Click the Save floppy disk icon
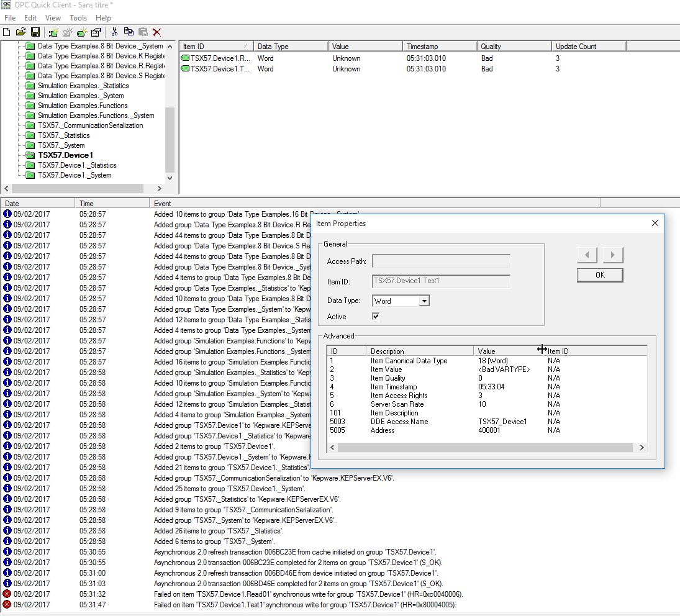Image resolution: width=680 pixels, height=616 pixels. 35,32
